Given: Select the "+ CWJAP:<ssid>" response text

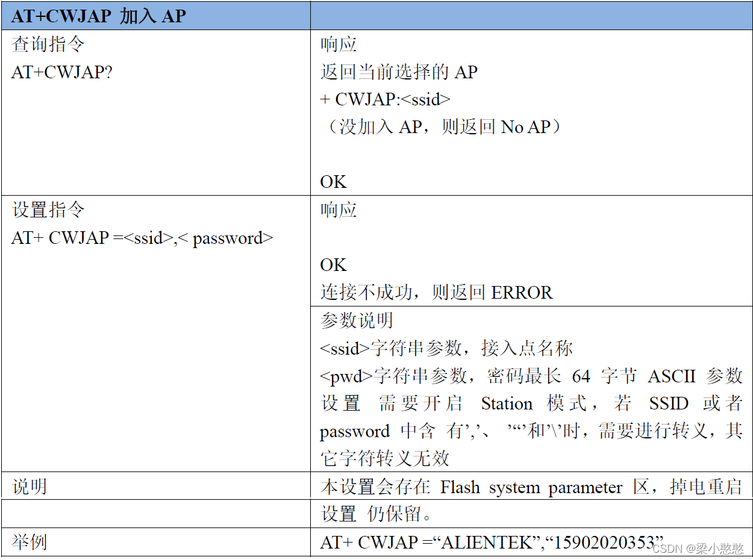Looking at the screenshot, I should [386, 99].
